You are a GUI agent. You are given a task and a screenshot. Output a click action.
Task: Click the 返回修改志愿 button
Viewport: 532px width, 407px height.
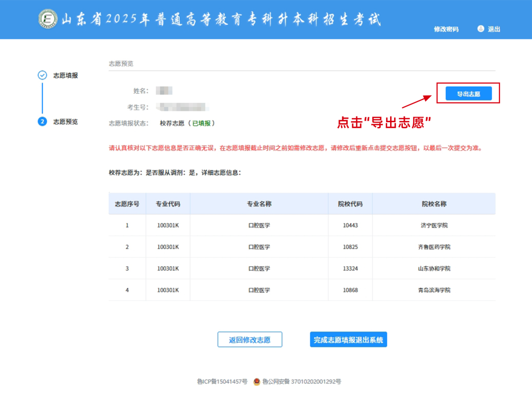[x=250, y=339]
